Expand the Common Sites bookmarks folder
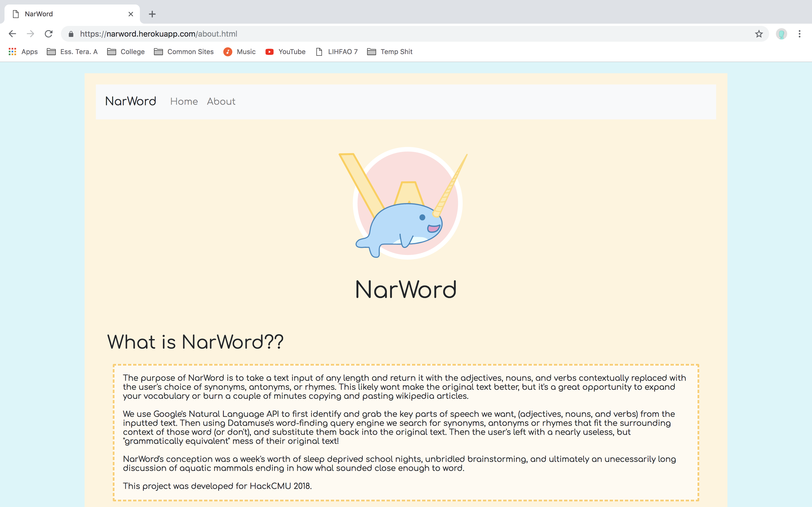The image size is (812, 507). click(x=184, y=52)
